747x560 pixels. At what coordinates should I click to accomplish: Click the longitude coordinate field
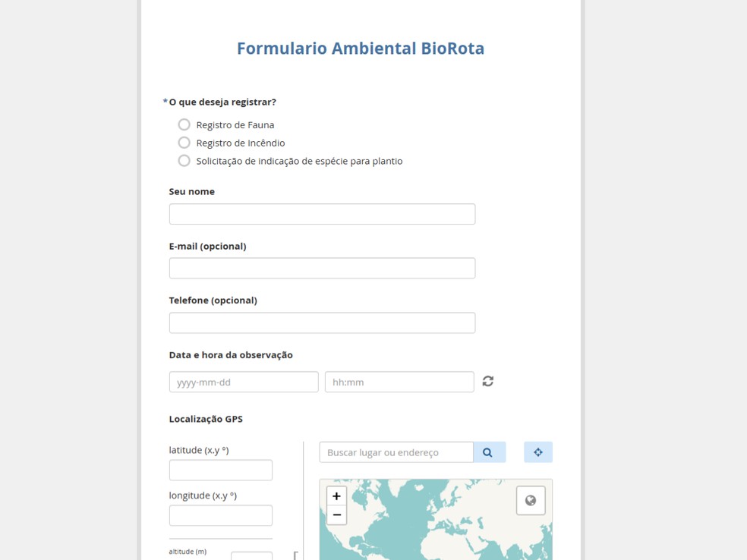[220, 515]
